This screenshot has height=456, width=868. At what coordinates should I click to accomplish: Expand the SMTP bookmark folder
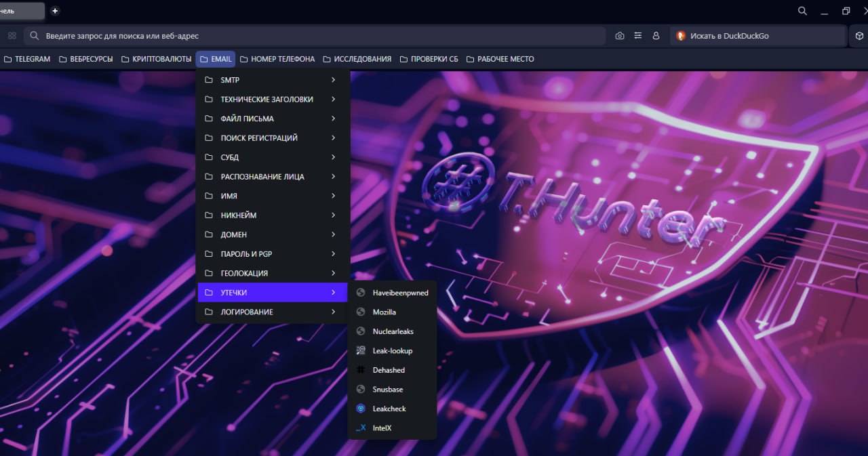coord(271,80)
